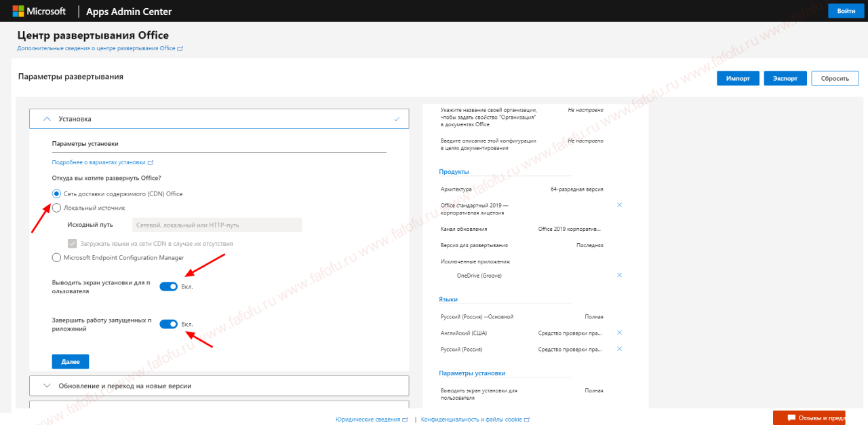Toggle Выводить экран установки switch
The width and height of the screenshot is (868, 425).
coord(168,287)
